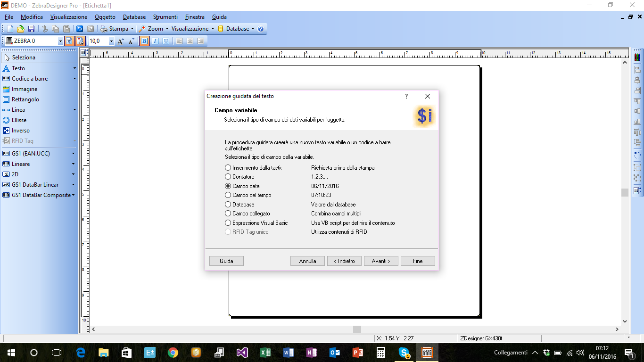Viewport: 644px width, 362px height.
Task: Open the ZEBRA 0 font dropdown
Action: tap(60, 41)
